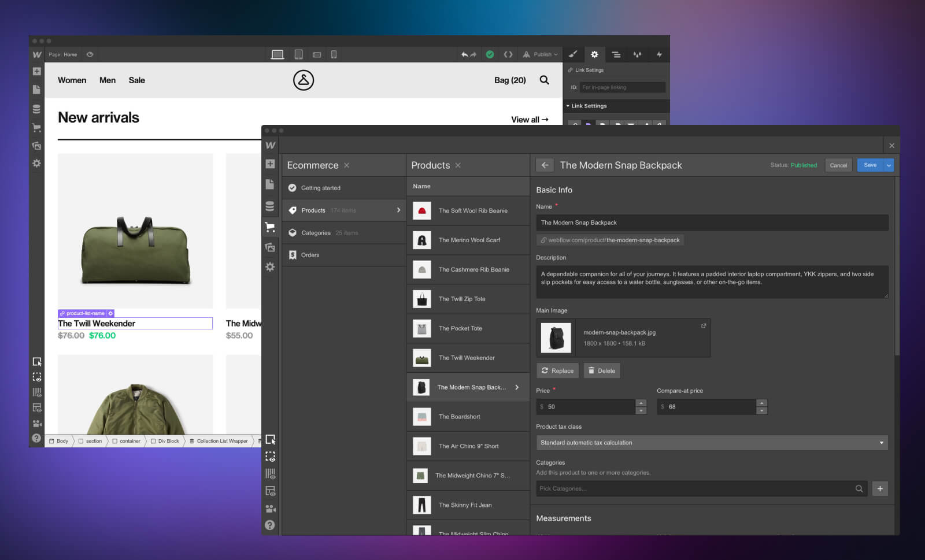Click the Help icon in the Designer window sidebar
Screen dimensions: 925x560
pyautogui.click(x=37, y=438)
